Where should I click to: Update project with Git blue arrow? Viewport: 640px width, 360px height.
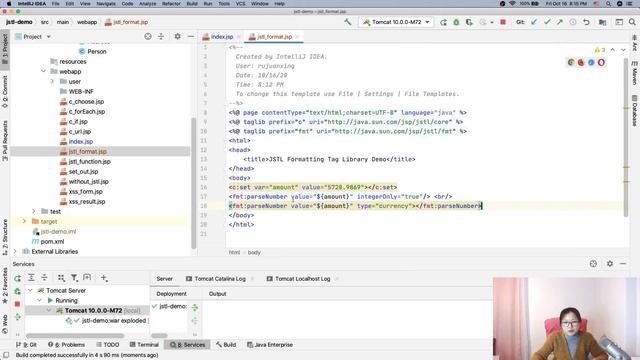(x=534, y=22)
